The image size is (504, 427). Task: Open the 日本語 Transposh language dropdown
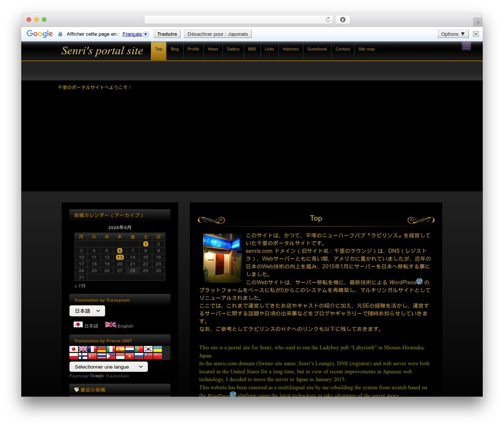87,311
